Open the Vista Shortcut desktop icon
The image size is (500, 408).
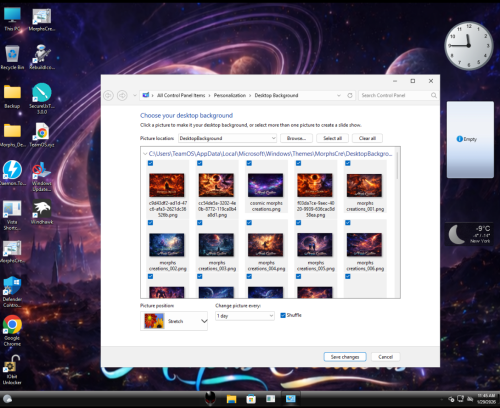point(12,215)
